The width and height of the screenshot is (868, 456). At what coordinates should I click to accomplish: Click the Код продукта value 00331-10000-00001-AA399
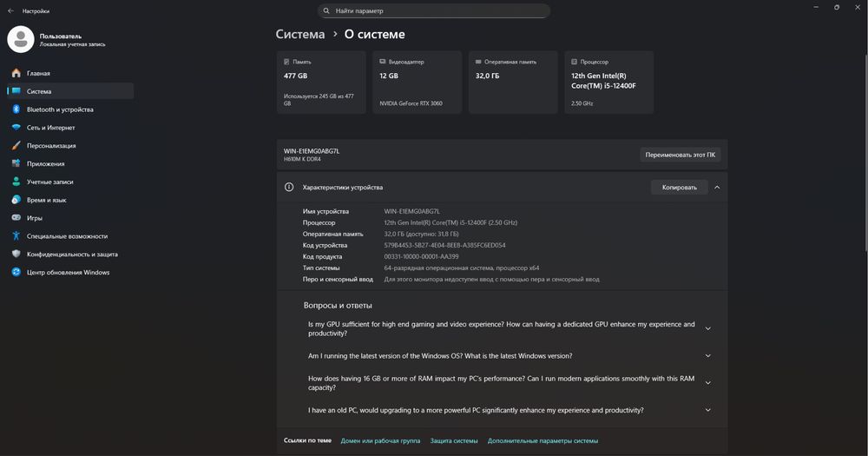(x=421, y=256)
